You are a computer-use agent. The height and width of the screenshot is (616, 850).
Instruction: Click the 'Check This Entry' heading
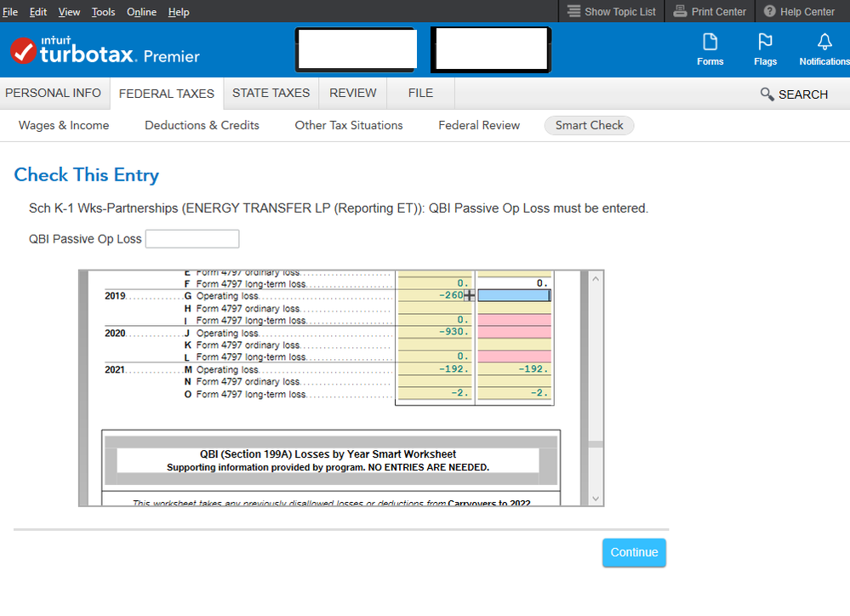point(87,175)
